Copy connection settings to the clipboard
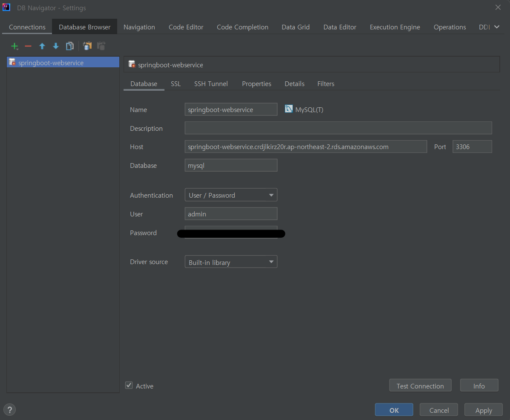 point(87,46)
